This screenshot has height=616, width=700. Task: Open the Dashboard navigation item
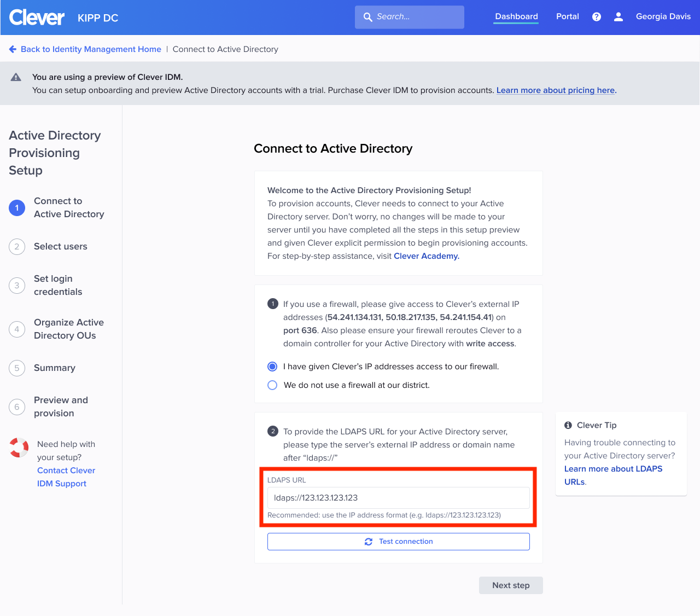coord(516,16)
